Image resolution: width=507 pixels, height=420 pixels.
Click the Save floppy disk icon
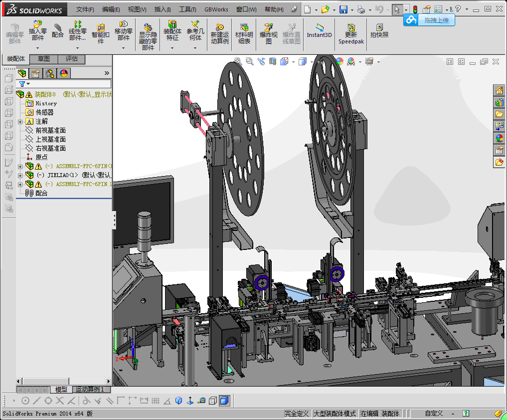point(343,9)
